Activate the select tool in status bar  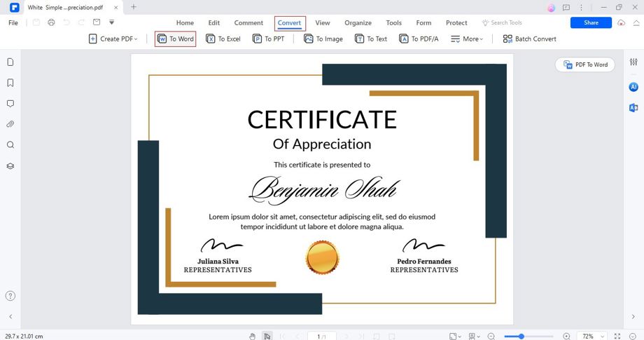[x=267, y=336]
